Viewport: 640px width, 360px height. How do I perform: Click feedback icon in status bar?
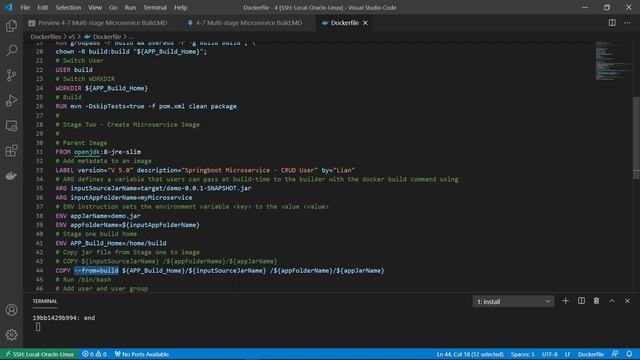(615, 354)
